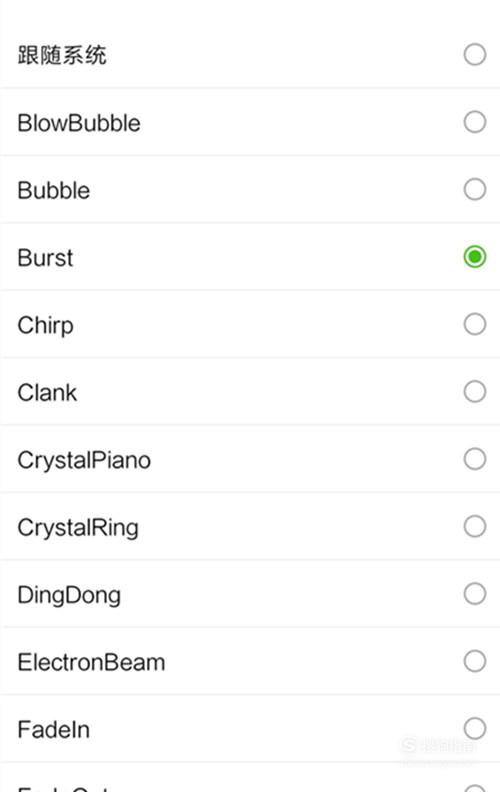The width and height of the screenshot is (500, 792).
Task: Tap the Bubble ringtone label
Action: point(54,190)
